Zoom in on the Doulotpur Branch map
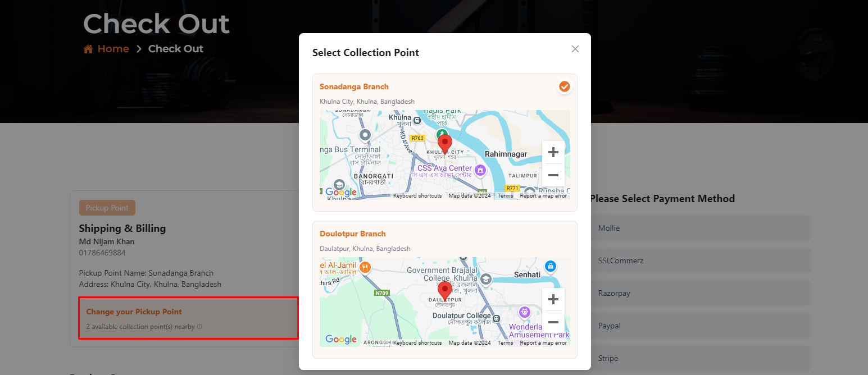Screen dimensions: 868x375 pos(553,299)
